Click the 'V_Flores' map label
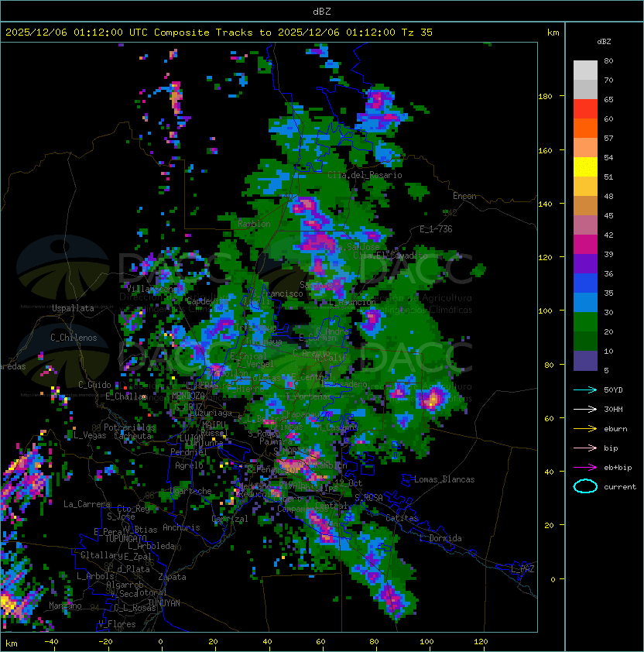This screenshot has width=644, height=652. [117, 624]
